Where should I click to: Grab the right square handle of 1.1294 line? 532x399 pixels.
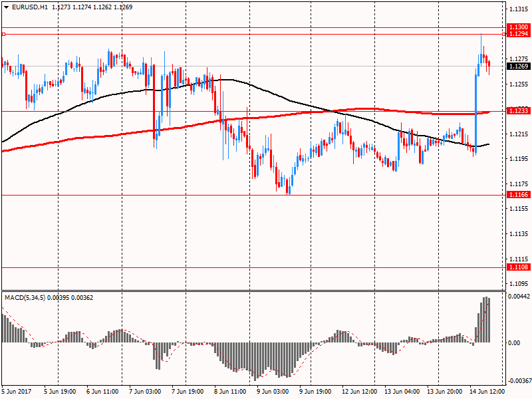pyautogui.click(x=504, y=35)
